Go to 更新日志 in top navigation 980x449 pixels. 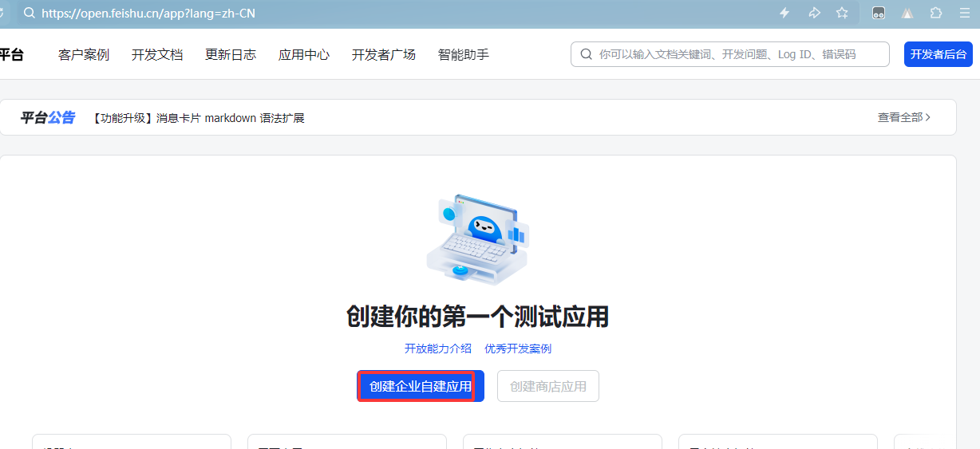tap(231, 54)
